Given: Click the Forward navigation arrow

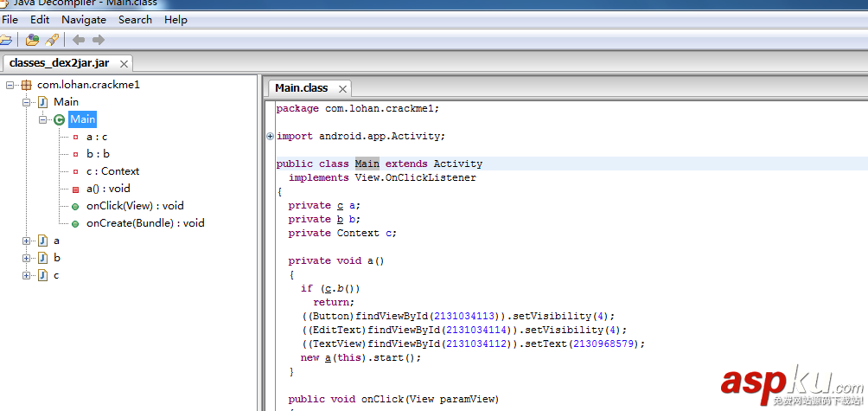Looking at the screenshot, I should (99, 40).
